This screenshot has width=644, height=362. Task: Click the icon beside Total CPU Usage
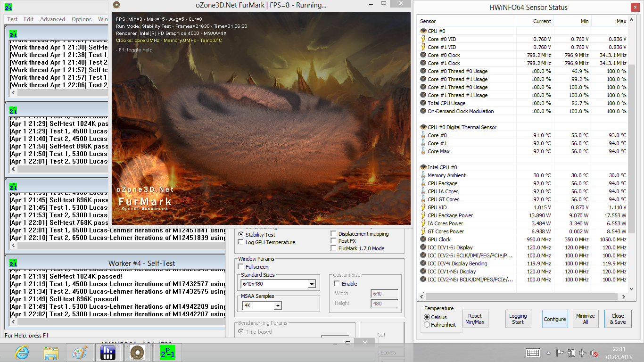coord(423,103)
